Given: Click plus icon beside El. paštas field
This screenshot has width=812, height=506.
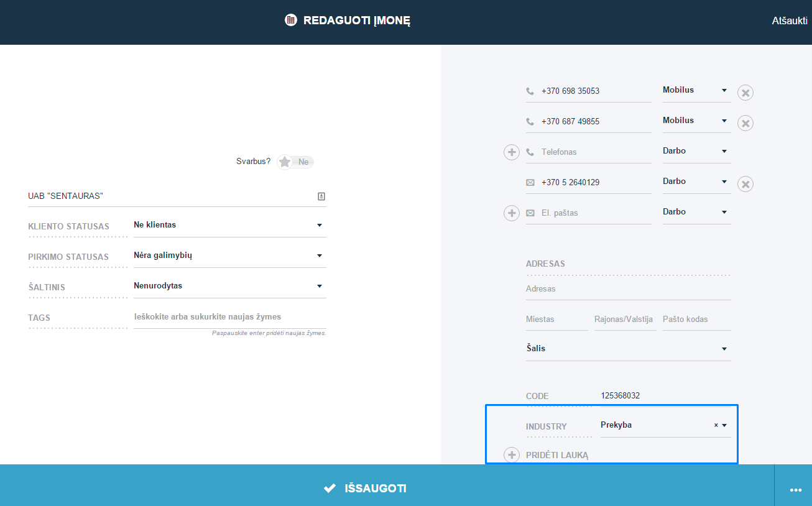Looking at the screenshot, I should pyautogui.click(x=512, y=213).
